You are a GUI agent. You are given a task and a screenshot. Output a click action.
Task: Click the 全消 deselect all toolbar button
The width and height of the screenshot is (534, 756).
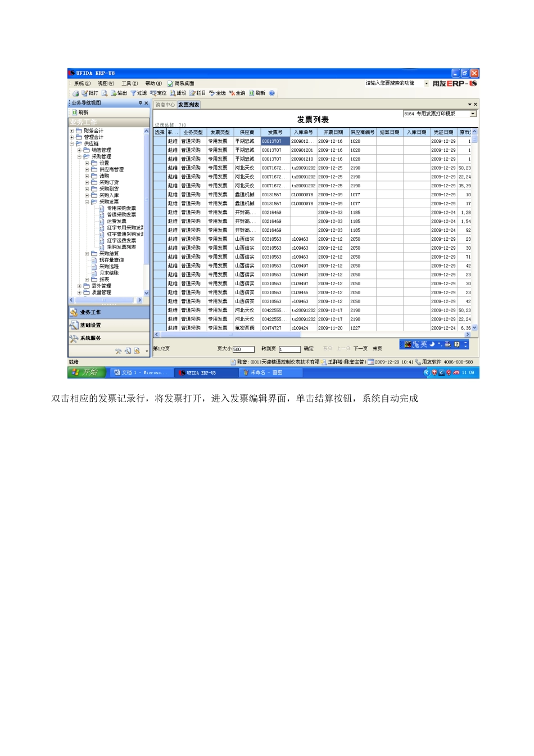coord(237,93)
